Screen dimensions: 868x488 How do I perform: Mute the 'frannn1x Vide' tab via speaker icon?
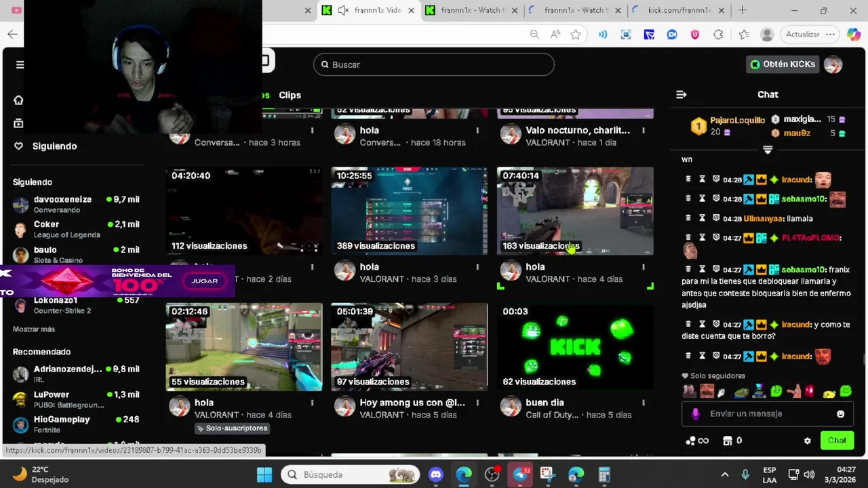click(x=343, y=10)
